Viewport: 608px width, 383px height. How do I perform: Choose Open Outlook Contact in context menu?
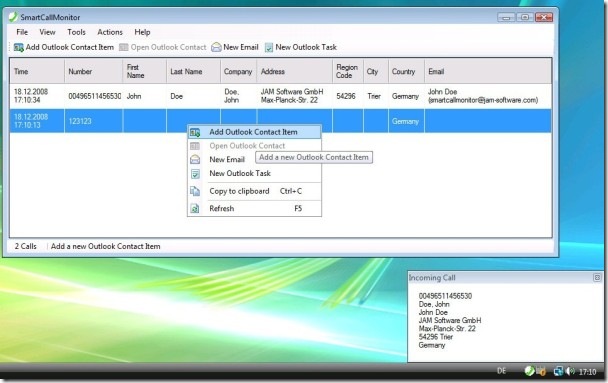pyautogui.click(x=254, y=146)
